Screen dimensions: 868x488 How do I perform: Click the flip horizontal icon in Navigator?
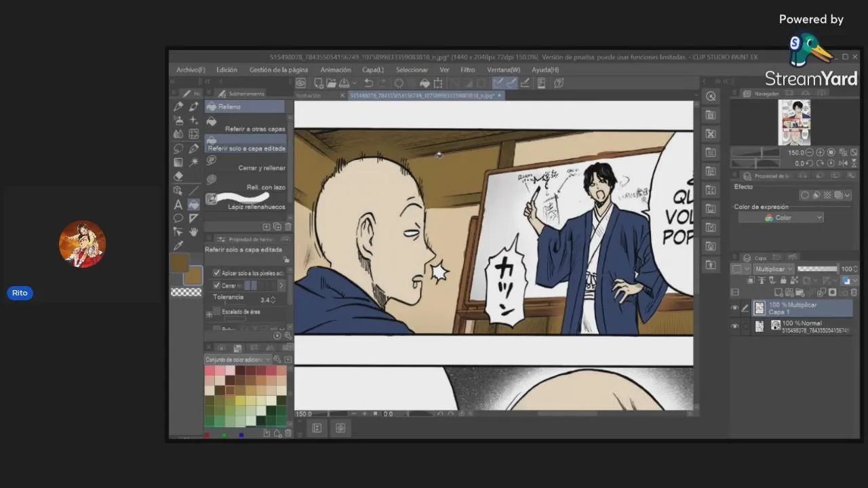(x=843, y=163)
